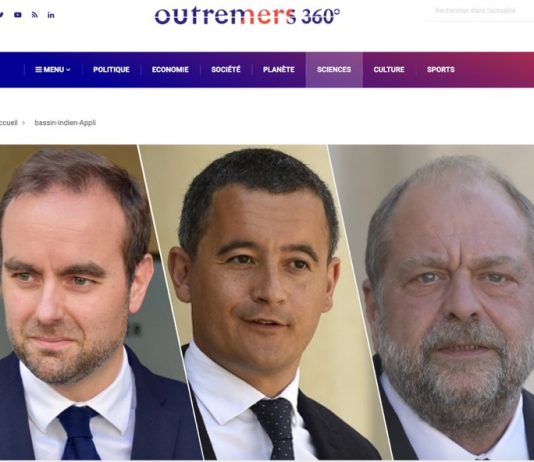Click the news search input field

coord(478,11)
